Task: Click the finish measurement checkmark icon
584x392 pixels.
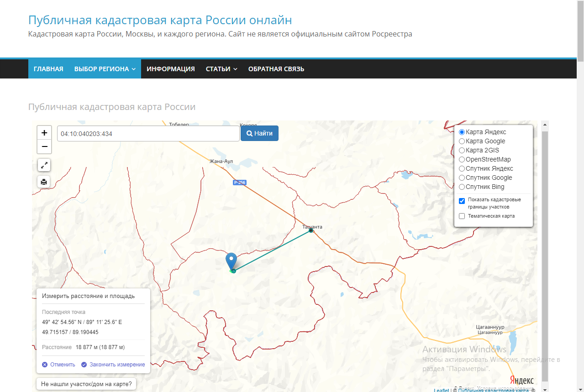Action: (84, 365)
